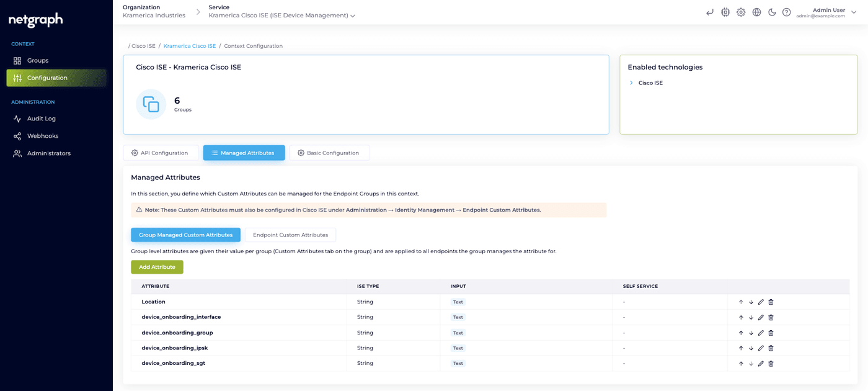Image resolution: width=868 pixels, height=391 pixels.
Task: Open Configuration in the sidebar
Action: (56, 78)
